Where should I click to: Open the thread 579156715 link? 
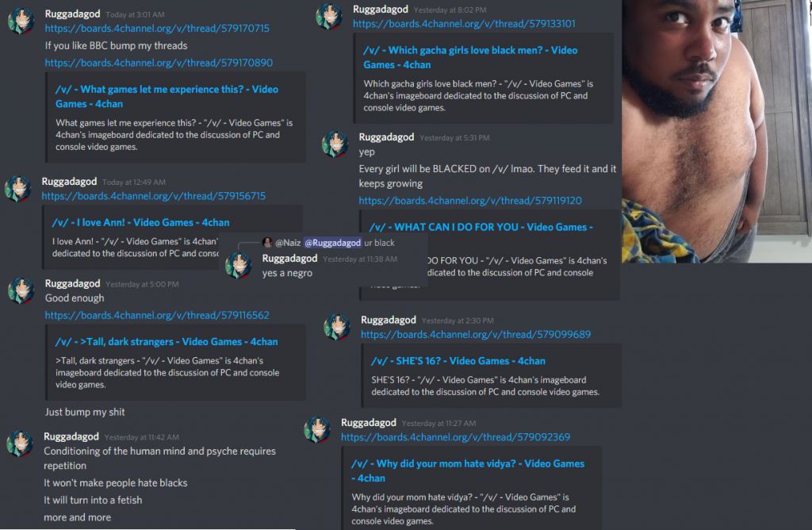click(153, 196)
